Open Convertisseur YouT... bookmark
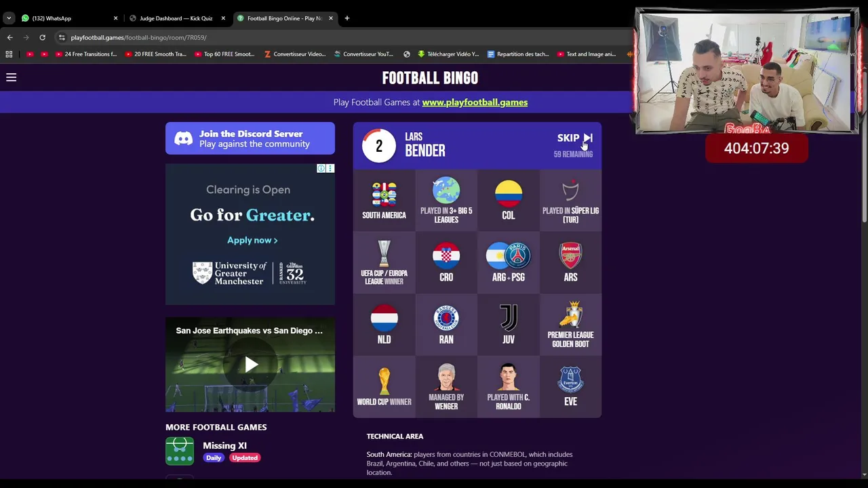868x488 pixels. (x=363, y=54)
